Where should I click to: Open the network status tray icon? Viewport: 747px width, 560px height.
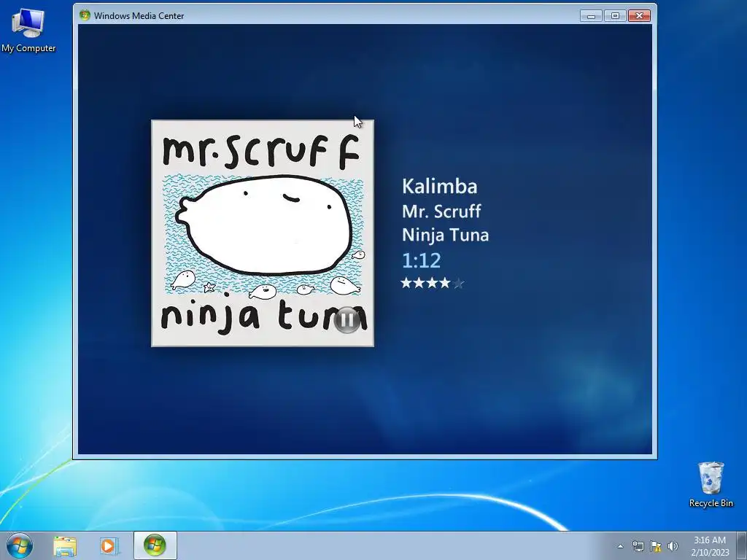(638, 546)
